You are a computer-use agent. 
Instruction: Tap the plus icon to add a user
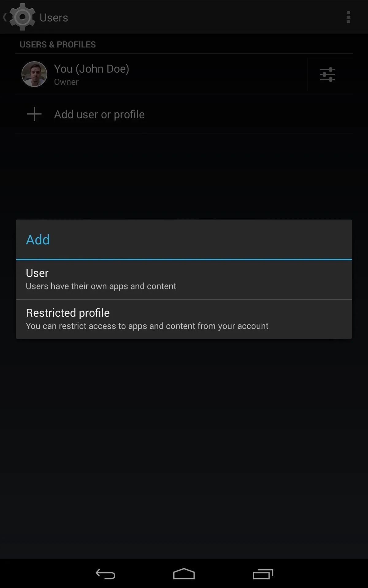34,114
